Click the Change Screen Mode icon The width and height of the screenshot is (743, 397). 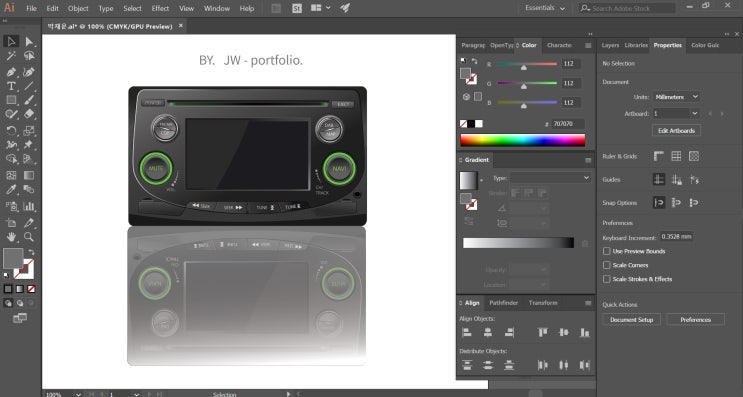20,318
